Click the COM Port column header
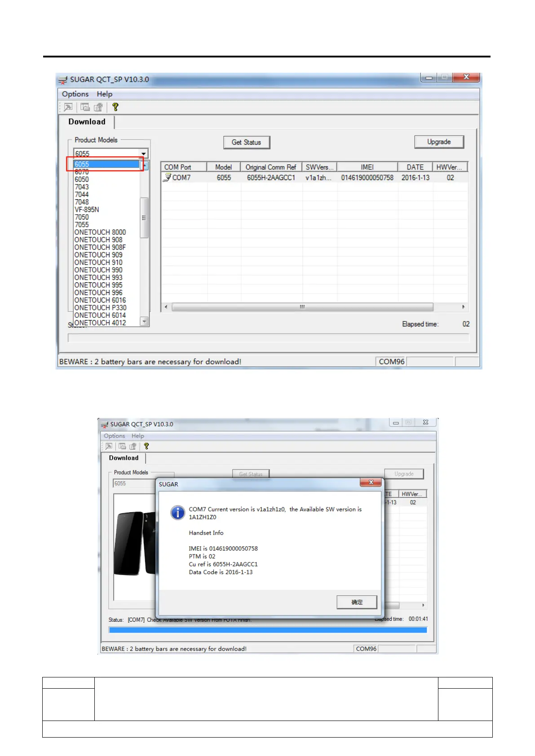This screenshot has height=756, width=535. 184,167
